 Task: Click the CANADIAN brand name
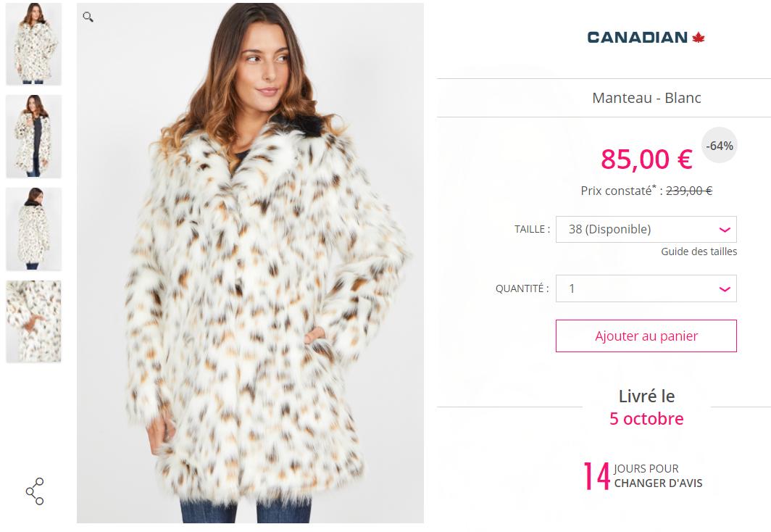coord(637,38)
